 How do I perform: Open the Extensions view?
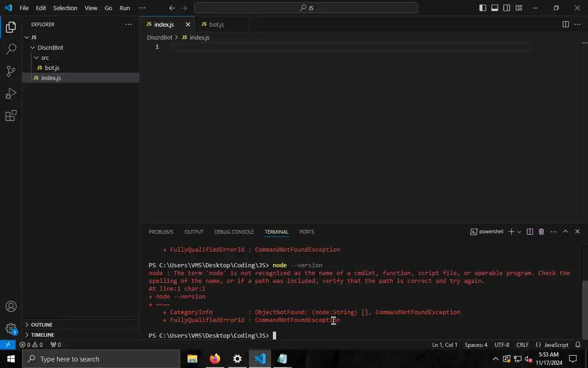click(x=11, y=115)
